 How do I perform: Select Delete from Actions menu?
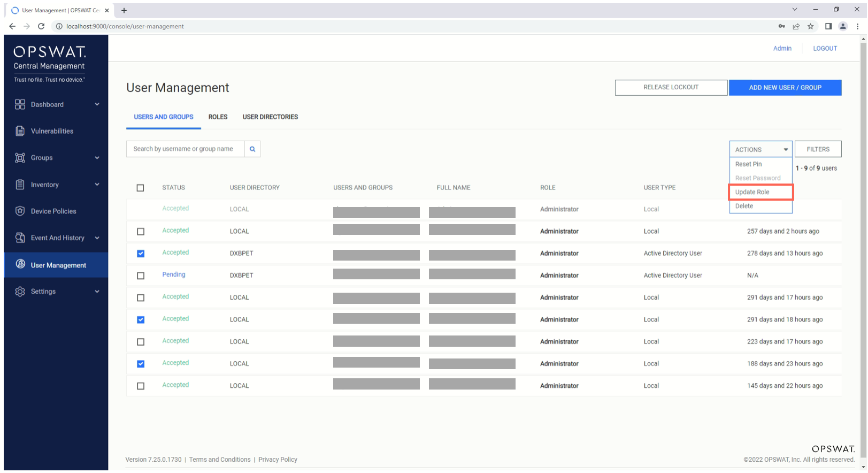point(761,206)
